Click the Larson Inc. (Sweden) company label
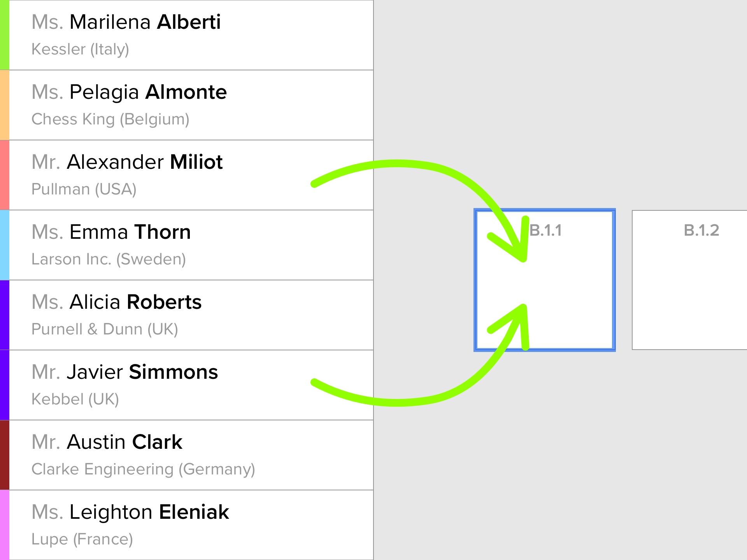This screenshot has width=747, height=560. point(109,259)
